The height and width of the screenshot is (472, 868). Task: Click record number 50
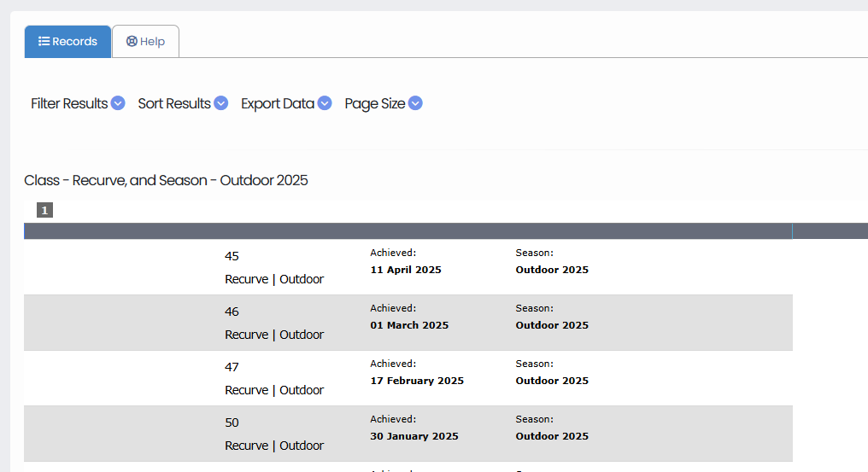232,422
